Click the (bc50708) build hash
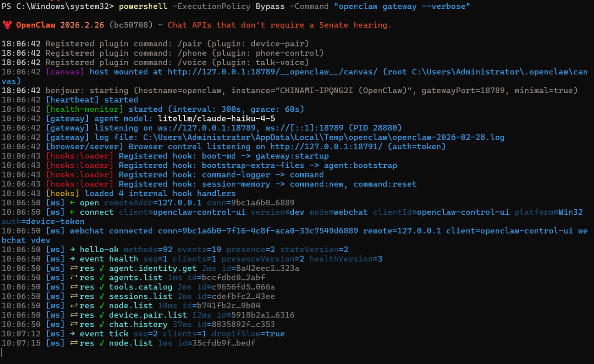This screenshot has height=364, width=594. pyautogui.click(x=131, y=25)
